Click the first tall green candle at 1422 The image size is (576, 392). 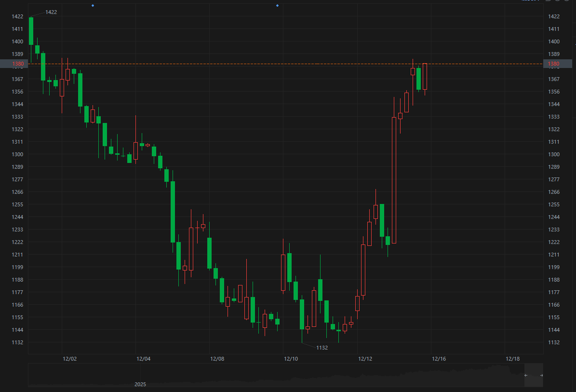(x=31, y=31)
